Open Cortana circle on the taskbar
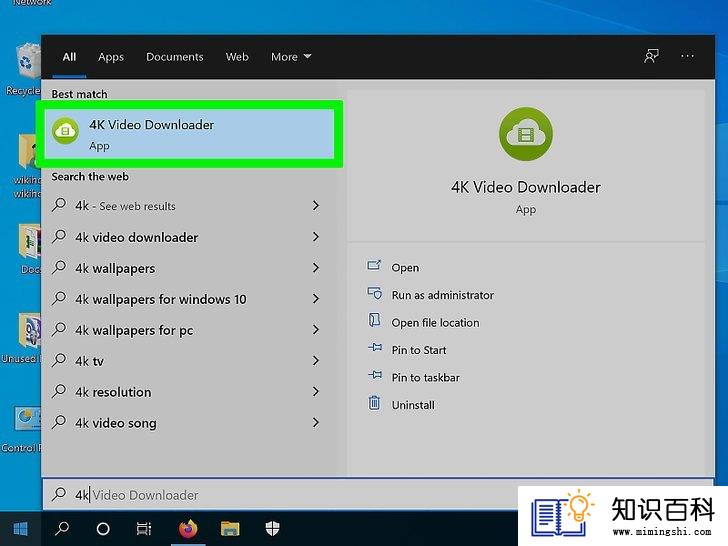 (103, 529)
